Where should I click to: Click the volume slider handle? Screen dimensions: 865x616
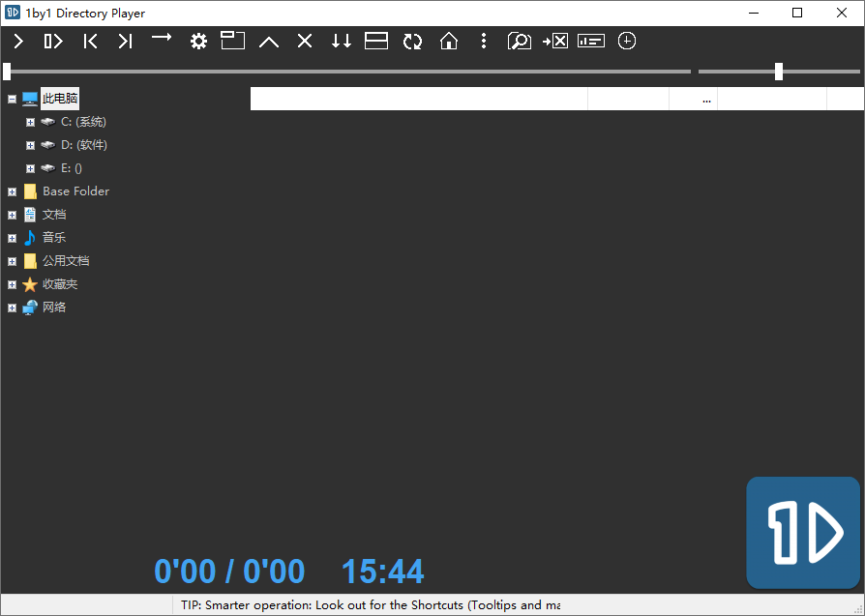[x=779, y=71]
